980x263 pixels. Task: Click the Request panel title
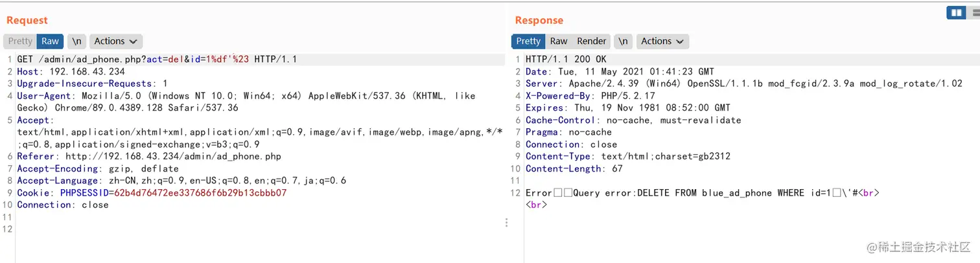click(x=27, y=21)
